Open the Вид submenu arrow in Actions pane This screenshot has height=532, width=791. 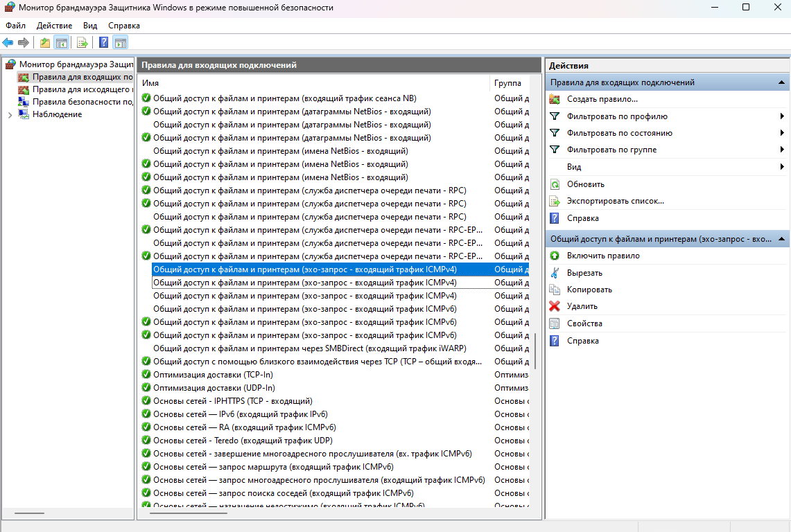point(782,166)
